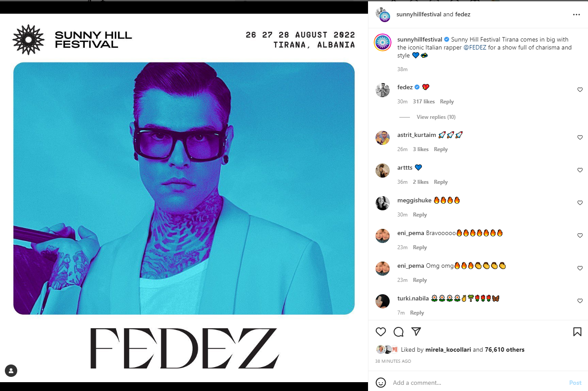588x391 pixels.
Task: Reply to arttts comment
Action: pyautogui.click(x=440, y=182)
